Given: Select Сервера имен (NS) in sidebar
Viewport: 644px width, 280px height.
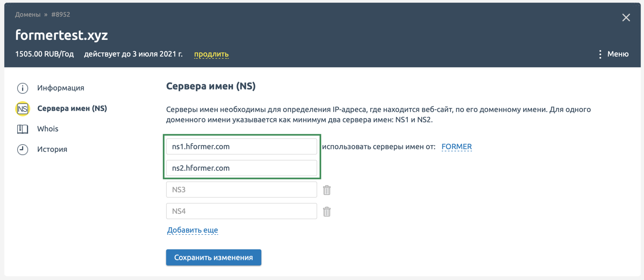Looking at the screenshot, I should [x=72, y=108].
